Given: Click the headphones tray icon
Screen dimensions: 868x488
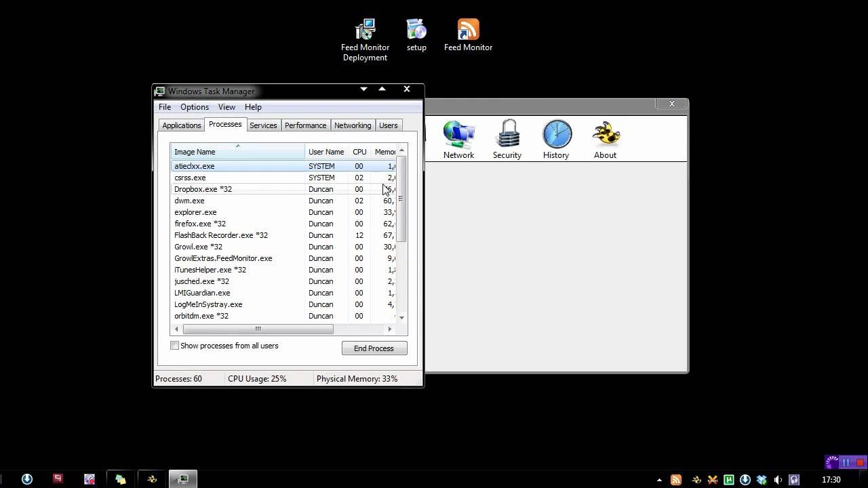Looking at the screenshot, I should click(x=794, y=480).
